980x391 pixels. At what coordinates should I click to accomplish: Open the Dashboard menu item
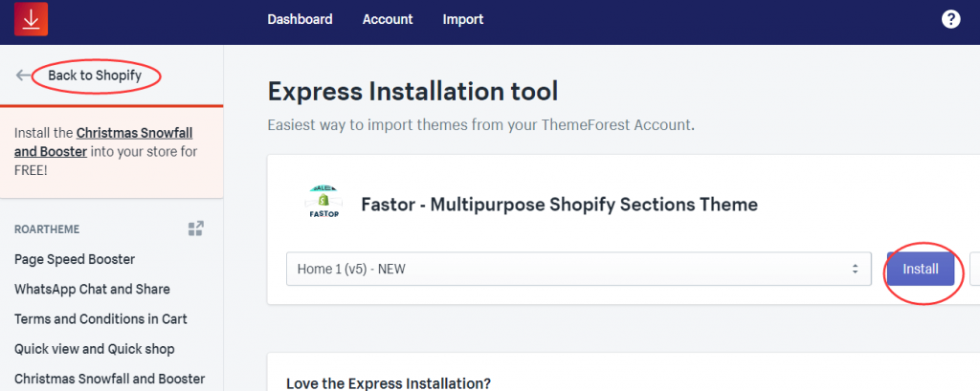tap(300, 19)
